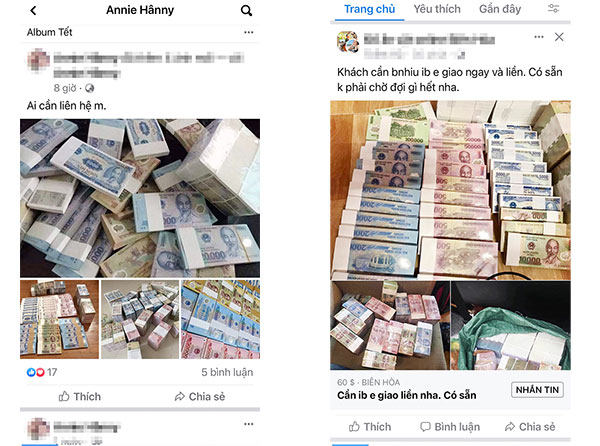Click the marketplace poster's profile avatar
Image resolution: width=600 pixels, height=446 pixels.
pos(348,42)
